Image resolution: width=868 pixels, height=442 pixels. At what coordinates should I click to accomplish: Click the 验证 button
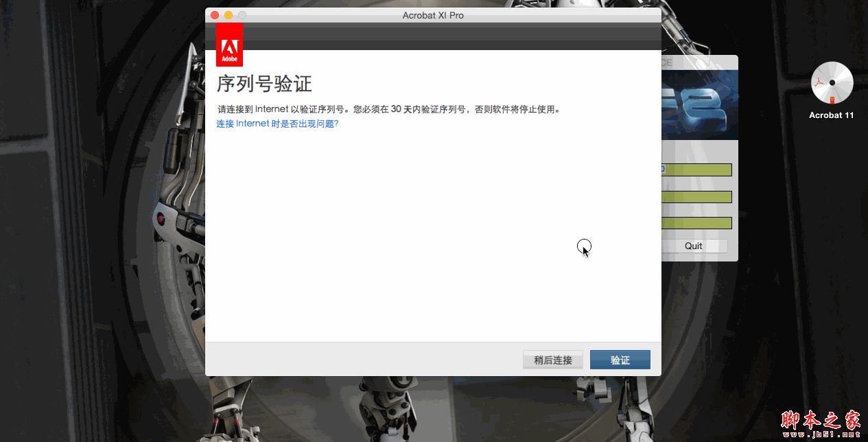click(x=620, y=360)
